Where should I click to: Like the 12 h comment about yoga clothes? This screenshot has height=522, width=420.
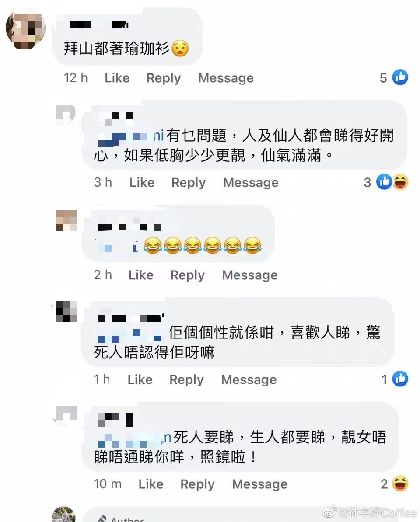click(117, 78)
